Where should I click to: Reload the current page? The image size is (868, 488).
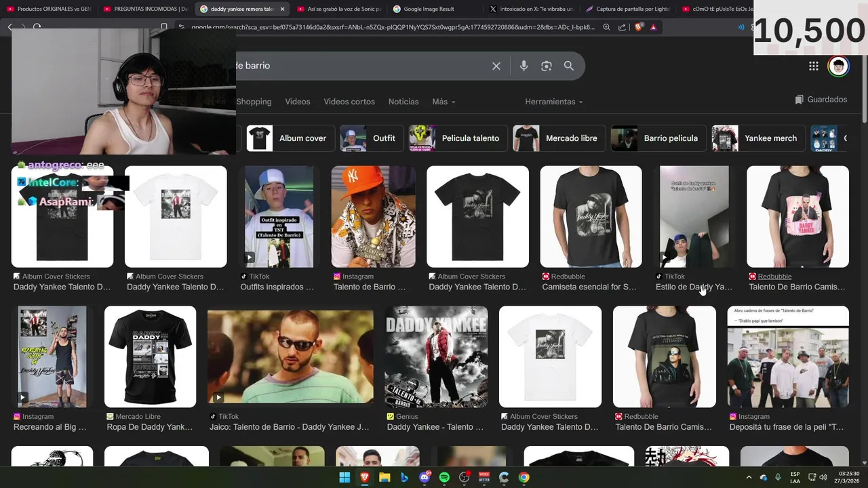37,27
